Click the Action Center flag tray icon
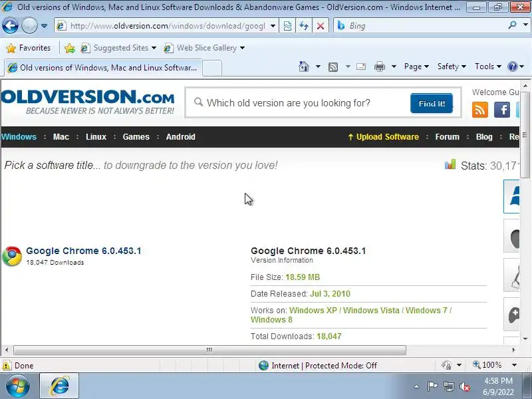 click(432, 386)
